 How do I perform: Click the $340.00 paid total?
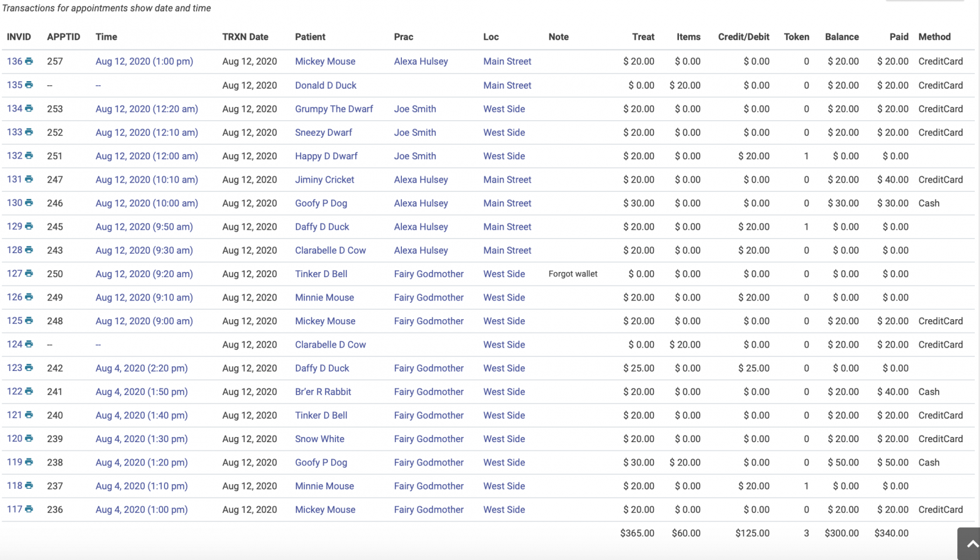point(891,533)
